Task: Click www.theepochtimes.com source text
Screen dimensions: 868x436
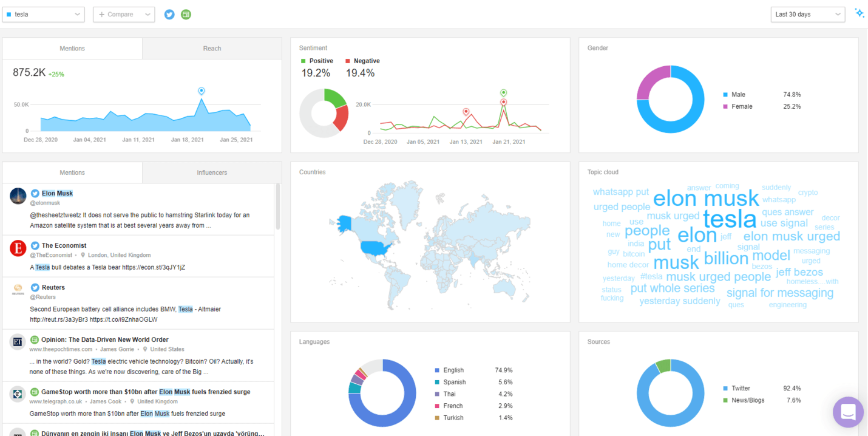Action: coord(61,349)
